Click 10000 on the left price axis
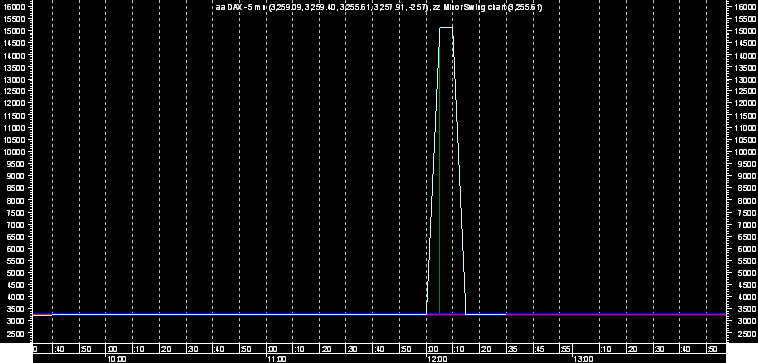This screenshot has width=758, height=363. [14, 152]
